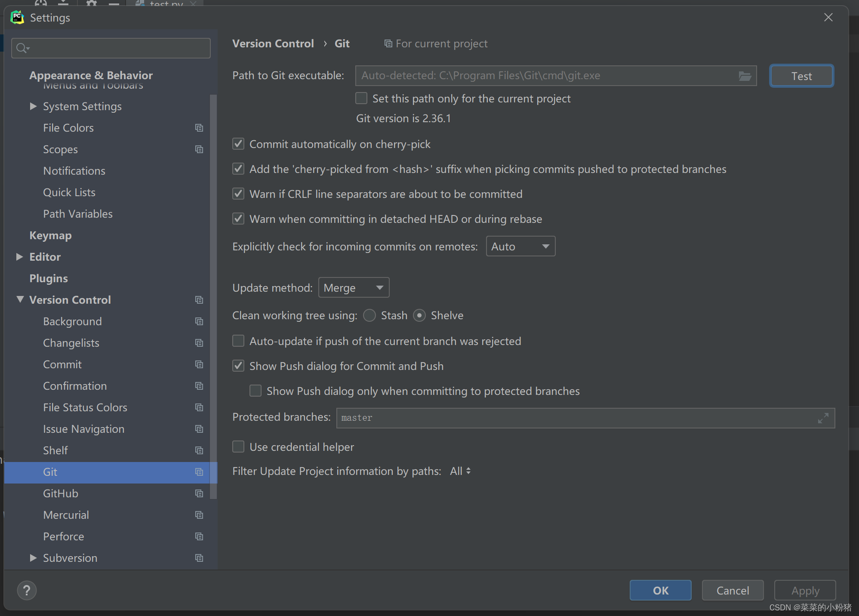Click expand icon in Protected branches field

tap(823, 418)
